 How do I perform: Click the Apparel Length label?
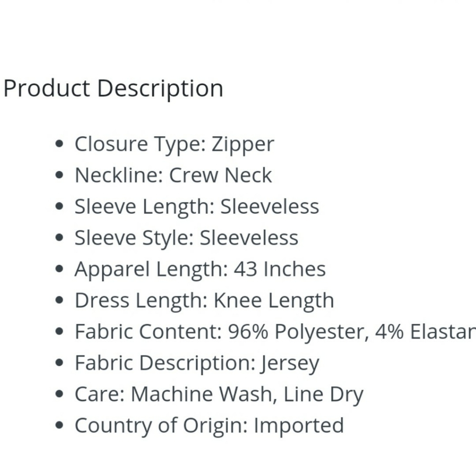(151, 269)
